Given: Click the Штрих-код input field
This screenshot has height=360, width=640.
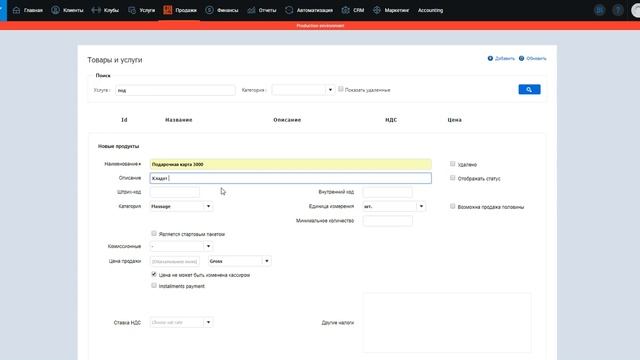Looking at the screenshot, I should (x=175, y=192).
